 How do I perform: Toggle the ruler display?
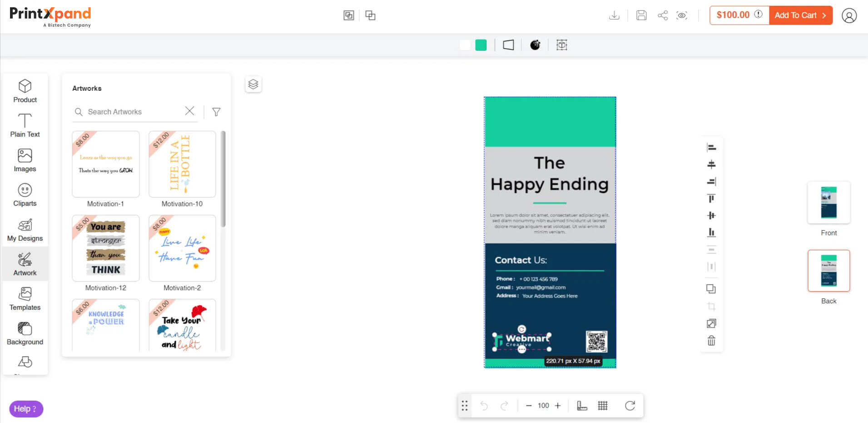click(x=582, y=406)
